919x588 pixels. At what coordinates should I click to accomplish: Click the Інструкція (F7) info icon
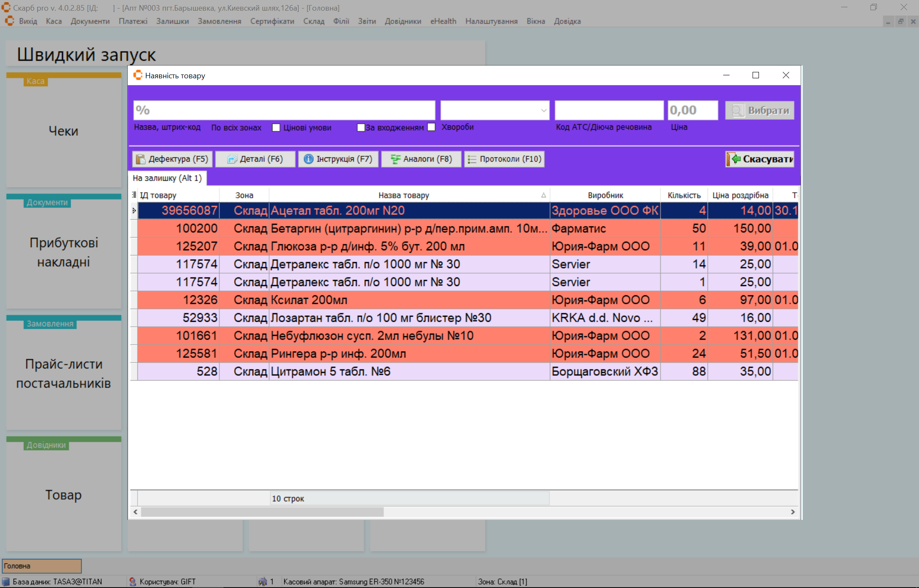[x=309, y=159]
